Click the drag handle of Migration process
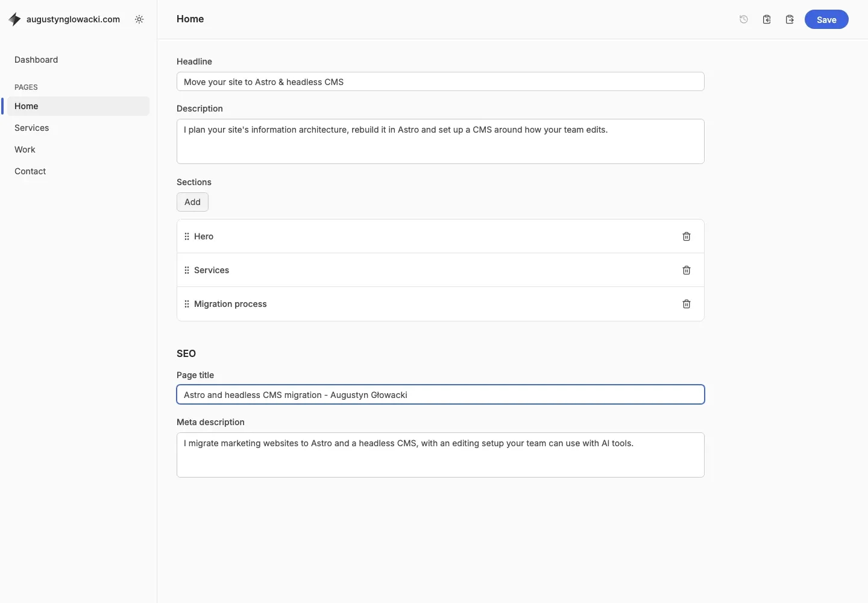Image resolution: width=868 pixels, height=603 pixels. (x=187, y=304)
